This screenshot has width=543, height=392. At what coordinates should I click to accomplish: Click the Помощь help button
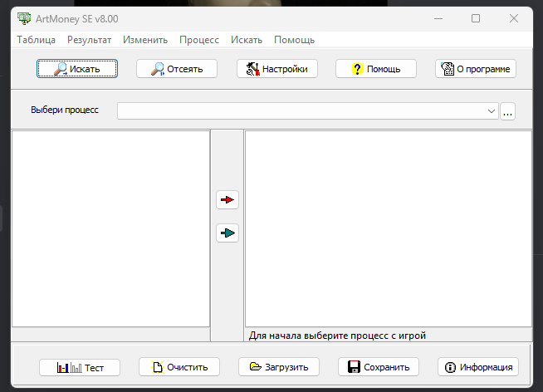(376, 69)
